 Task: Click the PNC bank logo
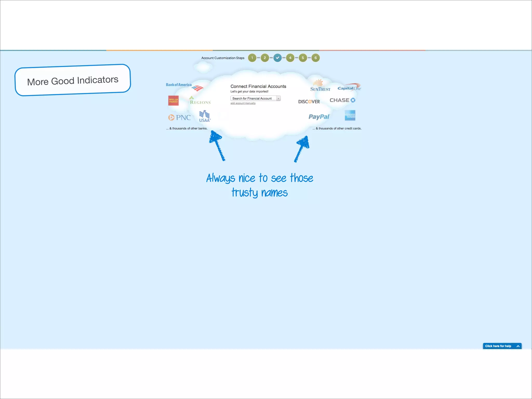tap(179, 118)
